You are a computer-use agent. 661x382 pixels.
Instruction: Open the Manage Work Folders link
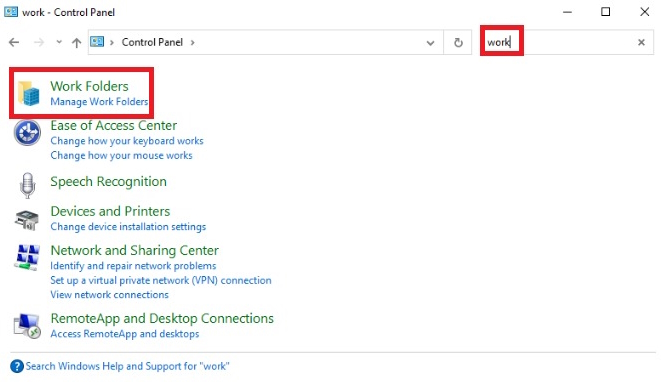(x=99, y=102)
